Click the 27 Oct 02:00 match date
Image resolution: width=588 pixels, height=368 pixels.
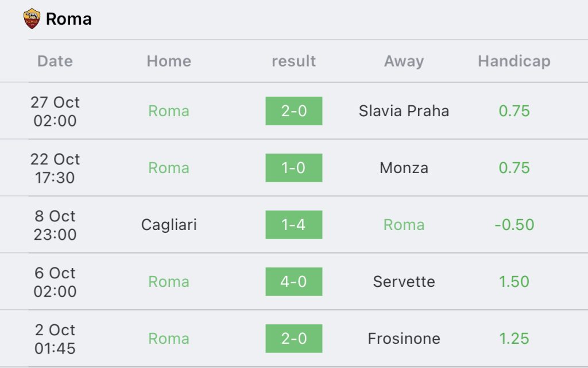[55, 112]
